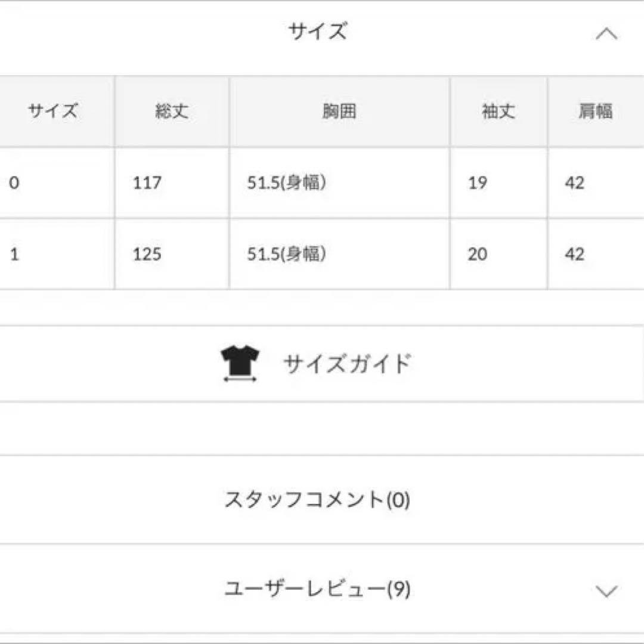Click the サイズ column header in table

tap(52, 112)
